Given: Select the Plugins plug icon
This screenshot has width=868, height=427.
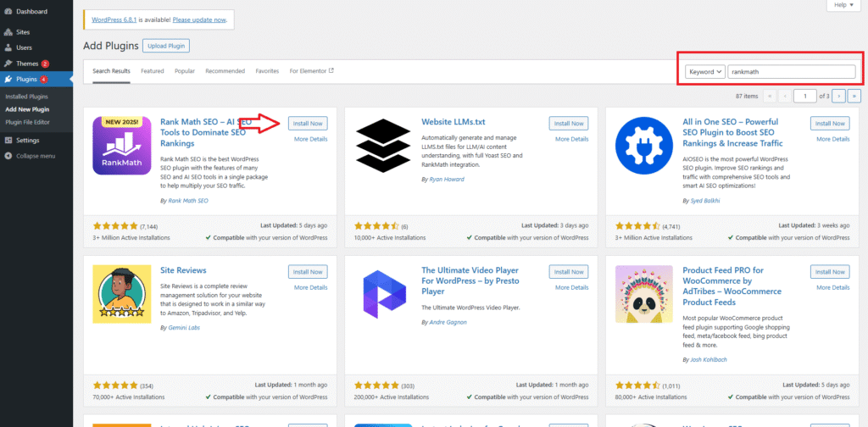Looking at the screenshot, I should [x=8, y=79].
